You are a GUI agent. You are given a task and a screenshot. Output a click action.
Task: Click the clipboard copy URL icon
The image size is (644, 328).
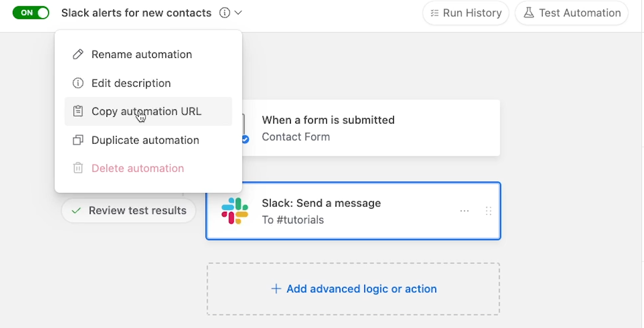tap(78, 111)
